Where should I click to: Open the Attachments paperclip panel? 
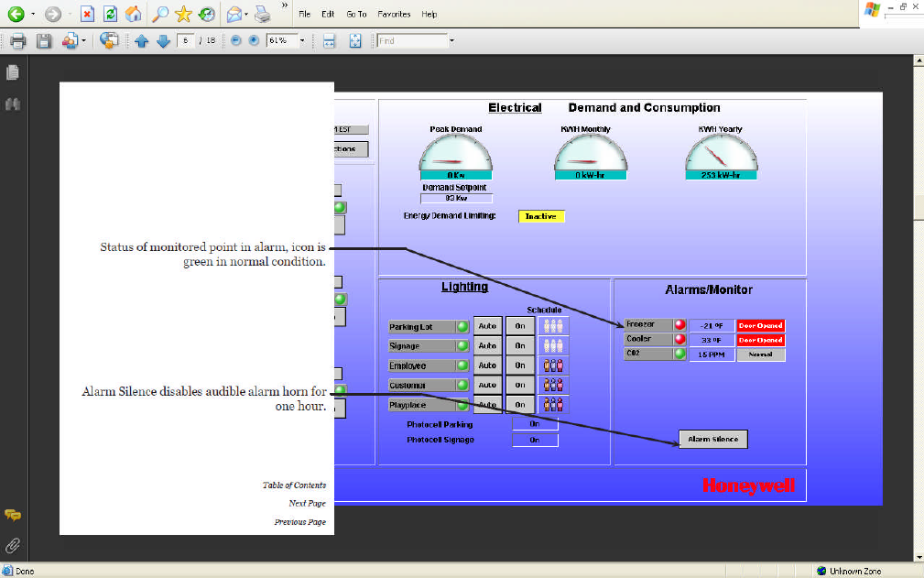[13, 546]
